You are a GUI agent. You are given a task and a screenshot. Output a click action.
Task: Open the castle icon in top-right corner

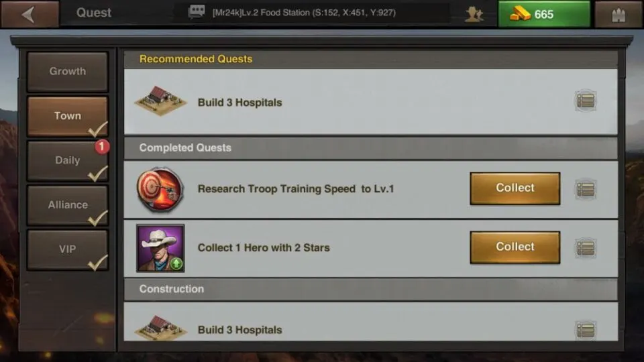619,15
